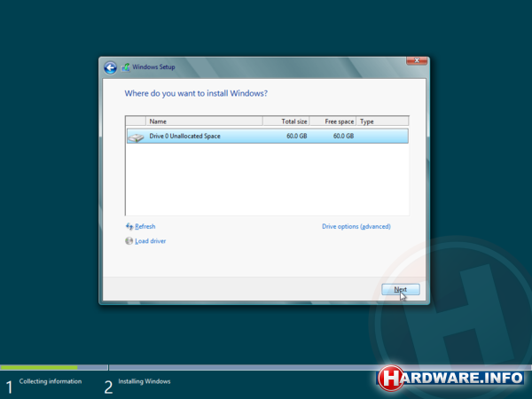Open Load driver link
The image size is (532, 399).
tap(151, 241)
